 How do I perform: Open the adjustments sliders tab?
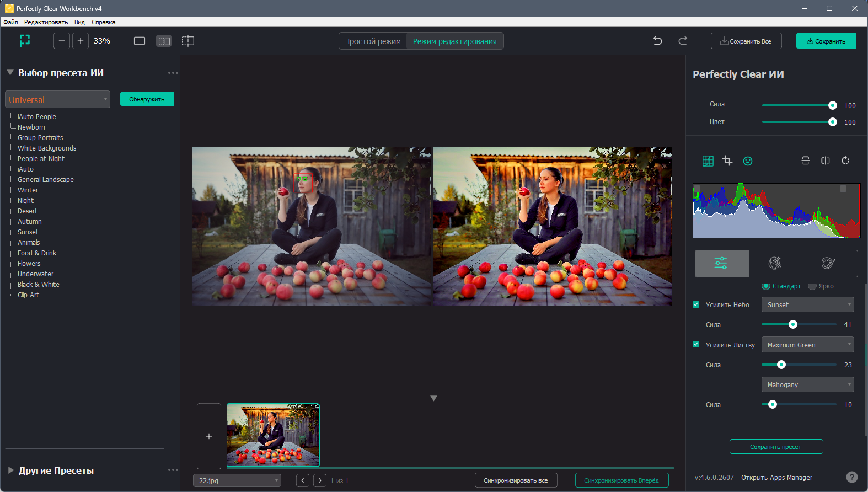click(721, 263)
